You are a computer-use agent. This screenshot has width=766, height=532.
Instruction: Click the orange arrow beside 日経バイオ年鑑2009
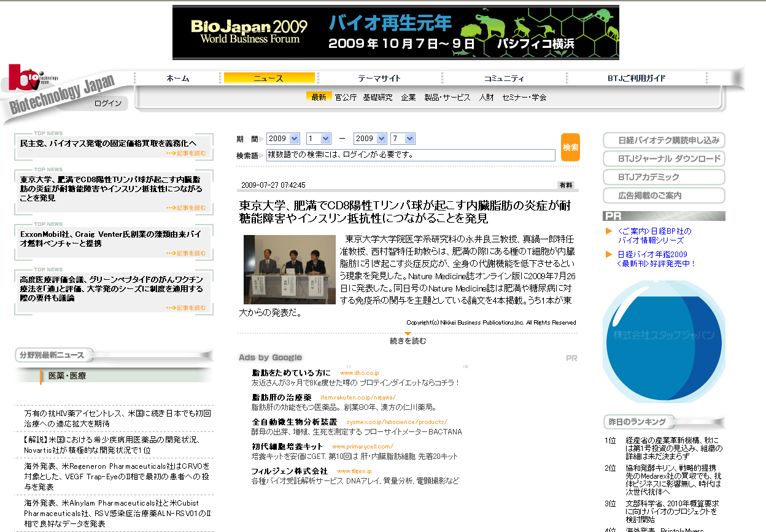click(x=609, y=254)
